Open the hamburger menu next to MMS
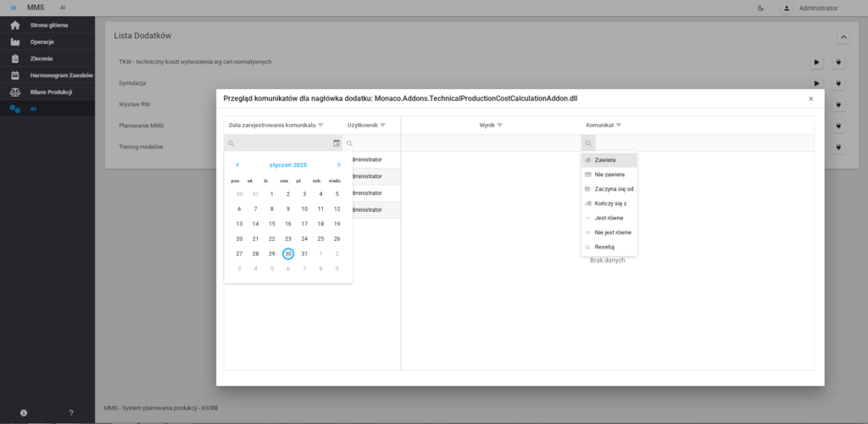The height and width of the screenshot is (424, 868). click(13, 8)
